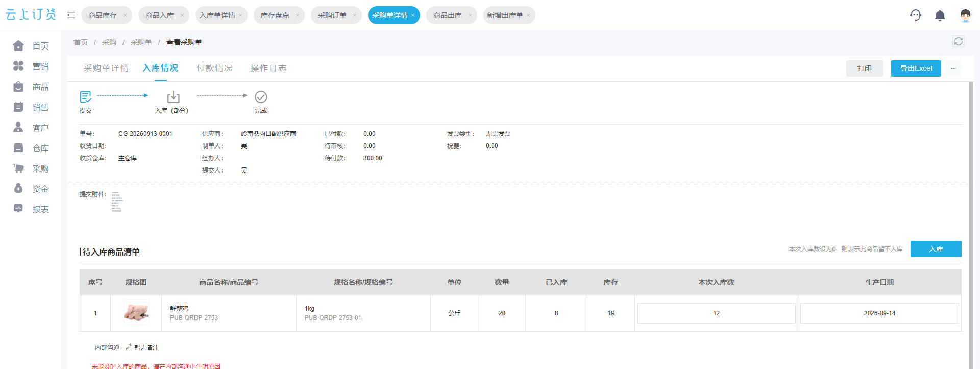Image resolution: width=980 pixels, height=369 pixels.
Task: Click the 完成 step checkmark icon
Action: tap(261, 97)
